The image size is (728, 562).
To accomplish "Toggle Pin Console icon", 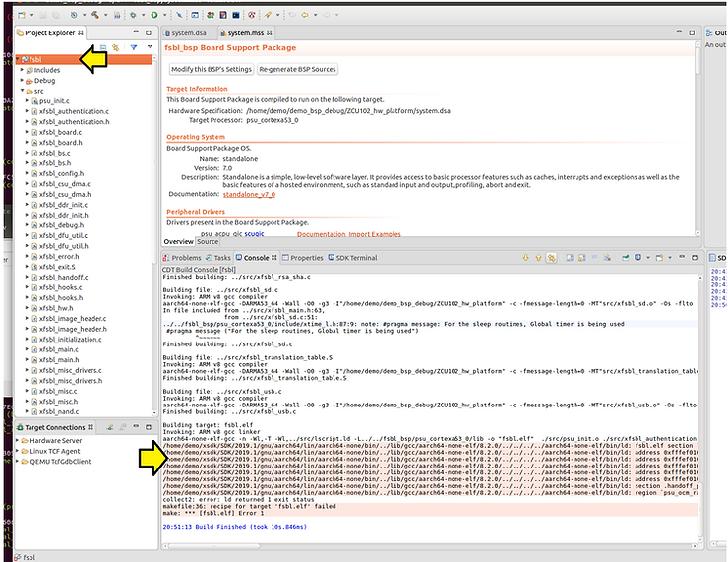I will click(x=626, y=257).
